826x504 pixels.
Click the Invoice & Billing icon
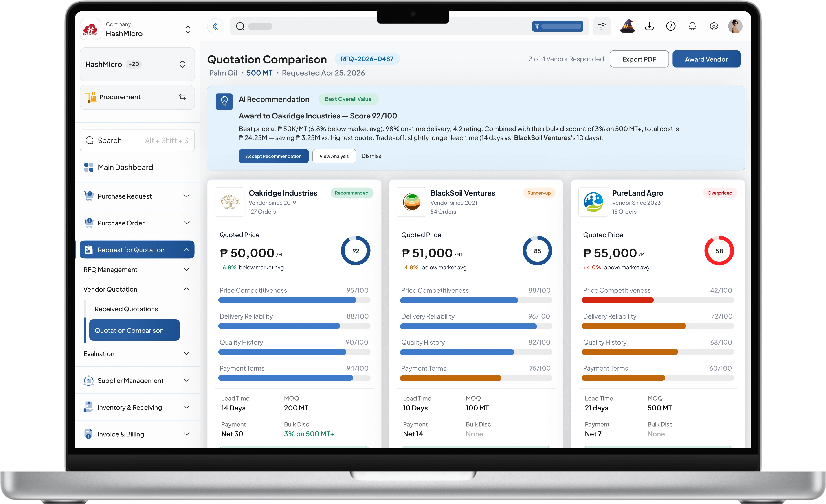coord(88,434)
